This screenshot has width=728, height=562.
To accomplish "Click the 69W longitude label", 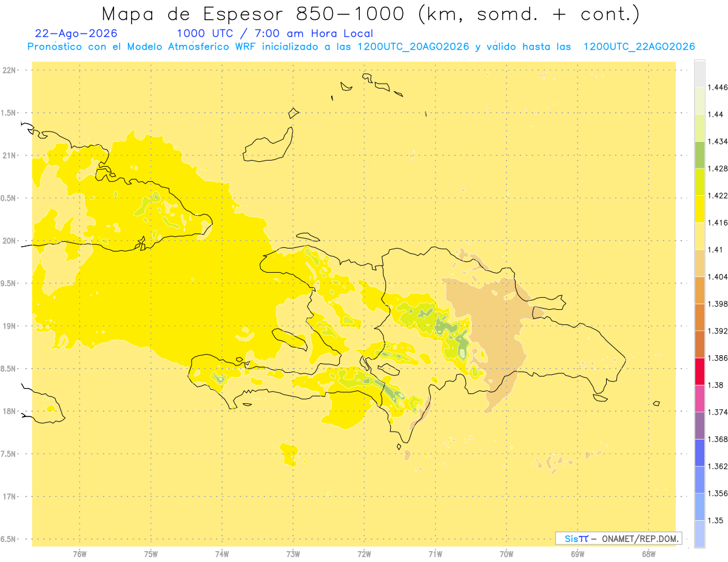I will click(x=578, y=554).
